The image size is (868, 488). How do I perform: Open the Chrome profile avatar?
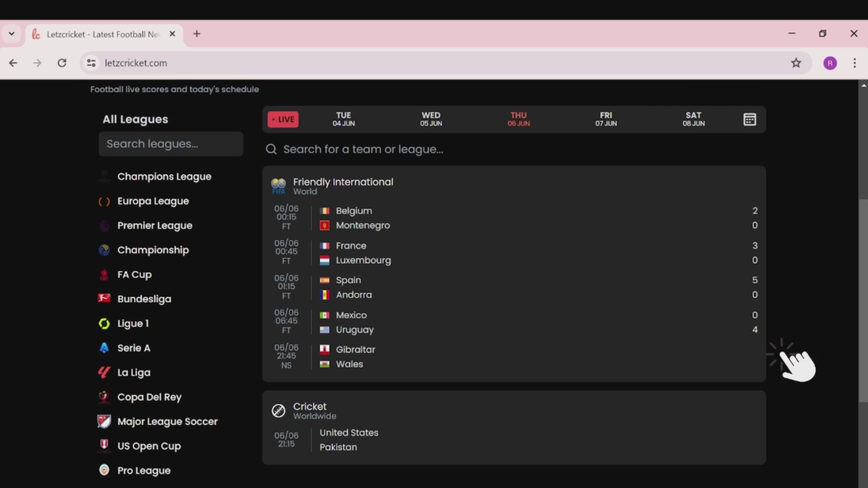[x=830, y=63]
